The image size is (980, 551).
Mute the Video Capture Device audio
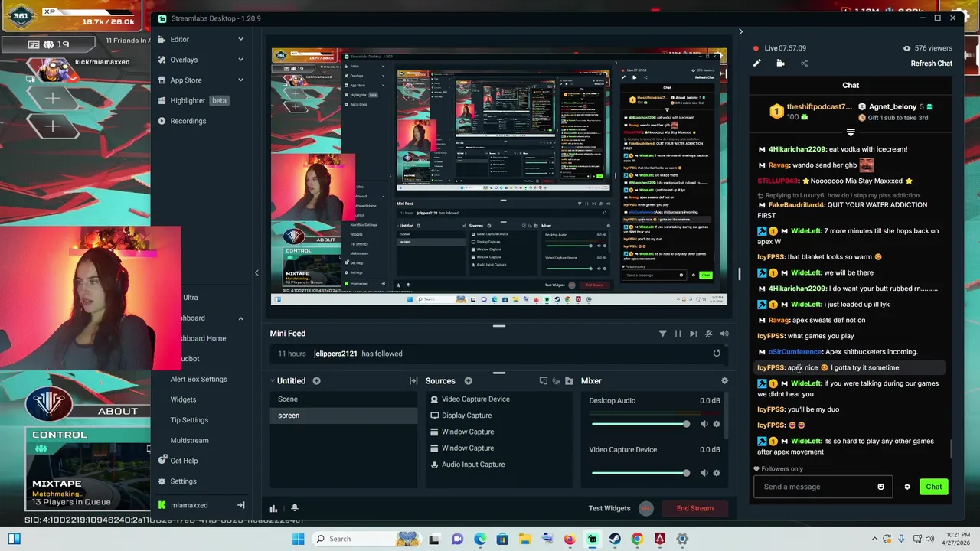pos(704,473)
